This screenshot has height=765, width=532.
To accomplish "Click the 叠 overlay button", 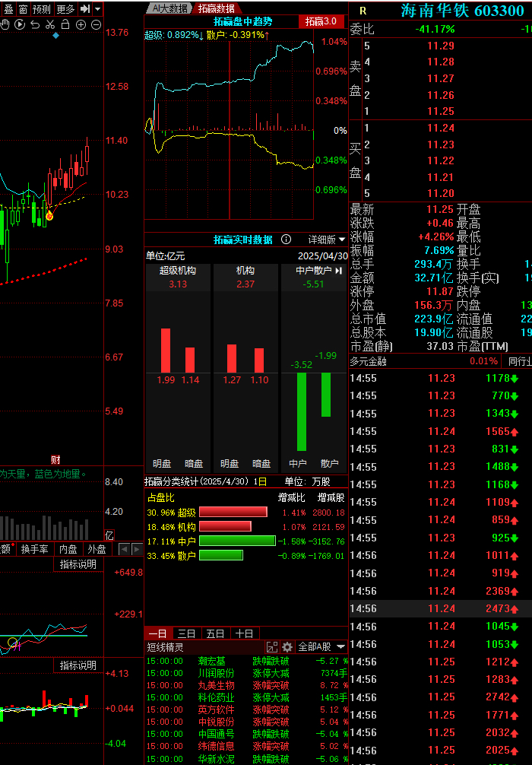I will pyautogui.click(x=8, y=9).
